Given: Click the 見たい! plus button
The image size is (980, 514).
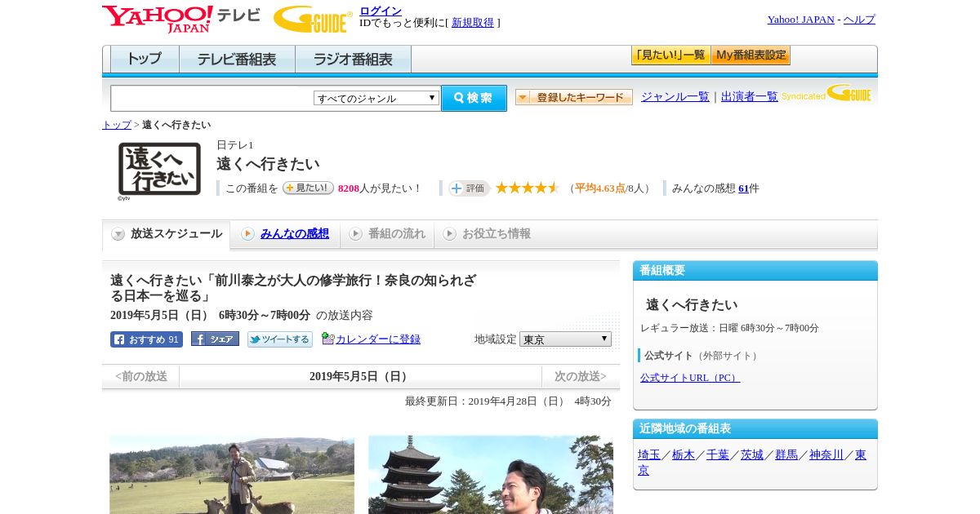Looking at the screenshot, I should (308, 188).
